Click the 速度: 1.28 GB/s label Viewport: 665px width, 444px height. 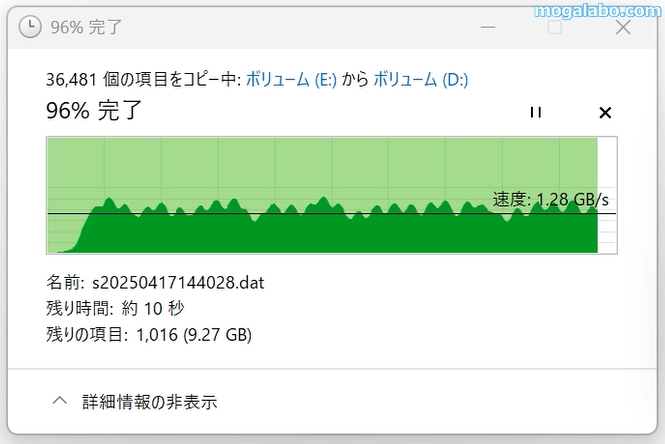pyautogui.click(x=550, y=199)
